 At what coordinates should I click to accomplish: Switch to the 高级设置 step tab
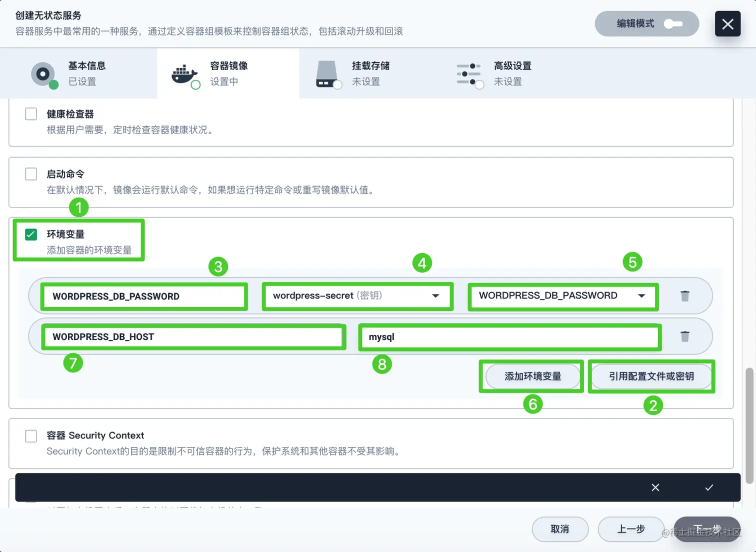512,73
